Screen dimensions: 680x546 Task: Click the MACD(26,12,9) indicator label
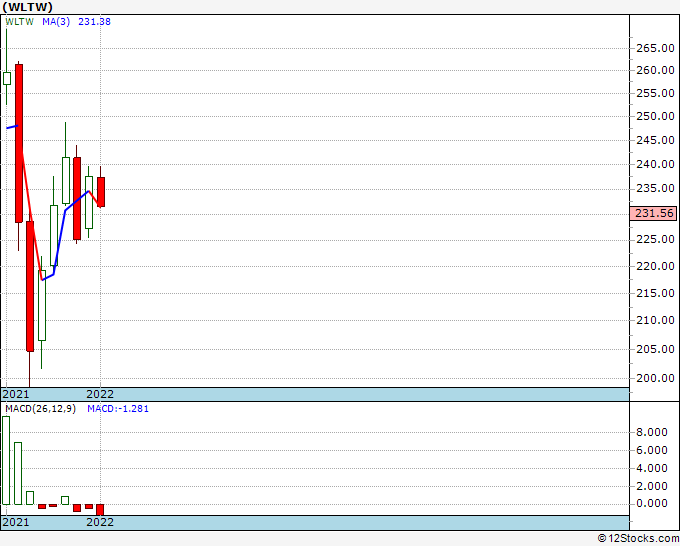coord(40,409)
